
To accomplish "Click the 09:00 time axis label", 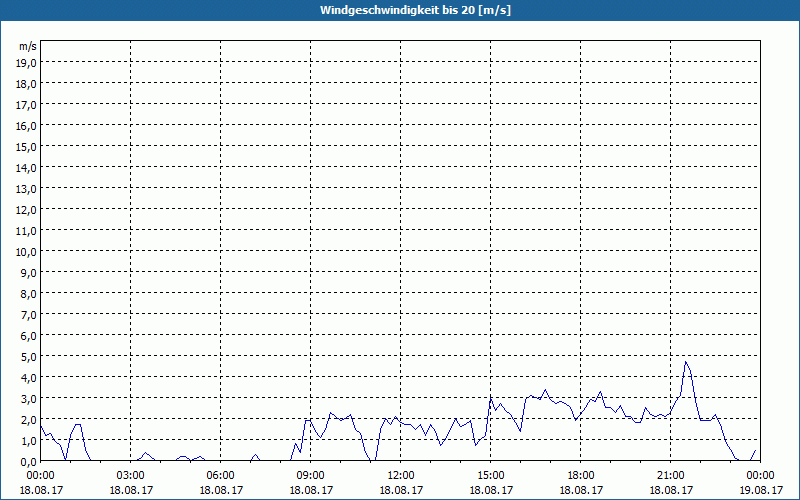I will point(311,475).
